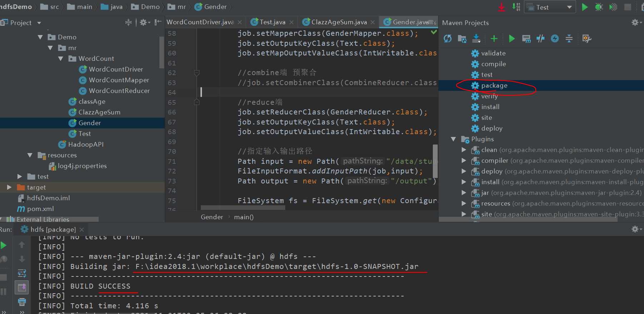Viewport: 644px width, 314px height.
Task: Click the mr breadcrumb in navigation bar
Action: click(x=177, y=7)
